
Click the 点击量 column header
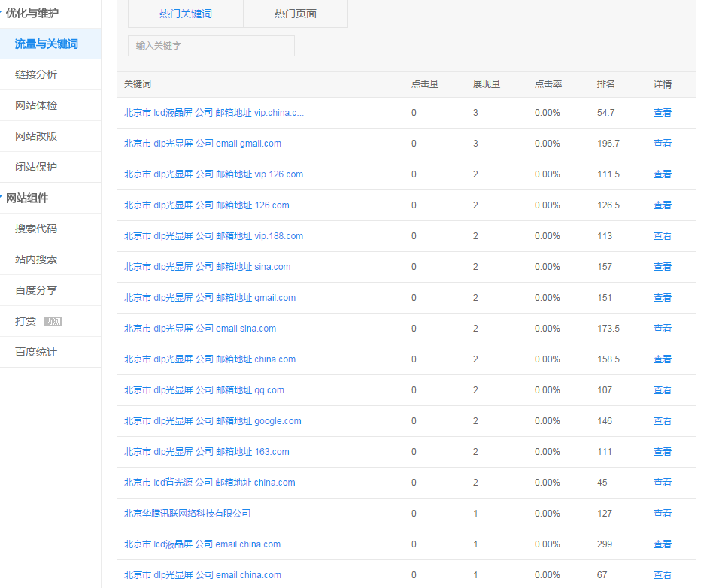[x=424, y=84]
